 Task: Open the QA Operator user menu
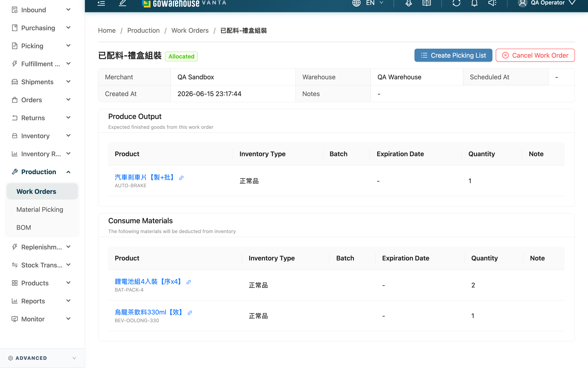(x=546, y=3)
